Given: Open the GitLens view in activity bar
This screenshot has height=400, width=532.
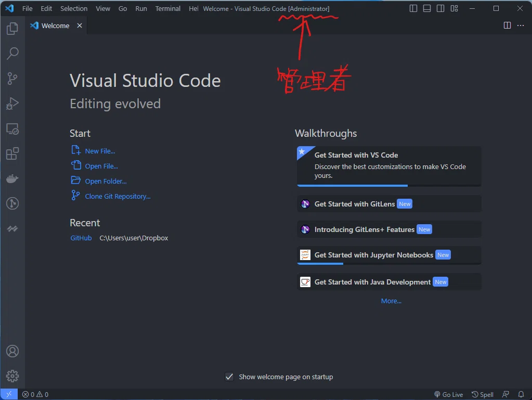Looking at the screenshot, I should pos(12,203).
